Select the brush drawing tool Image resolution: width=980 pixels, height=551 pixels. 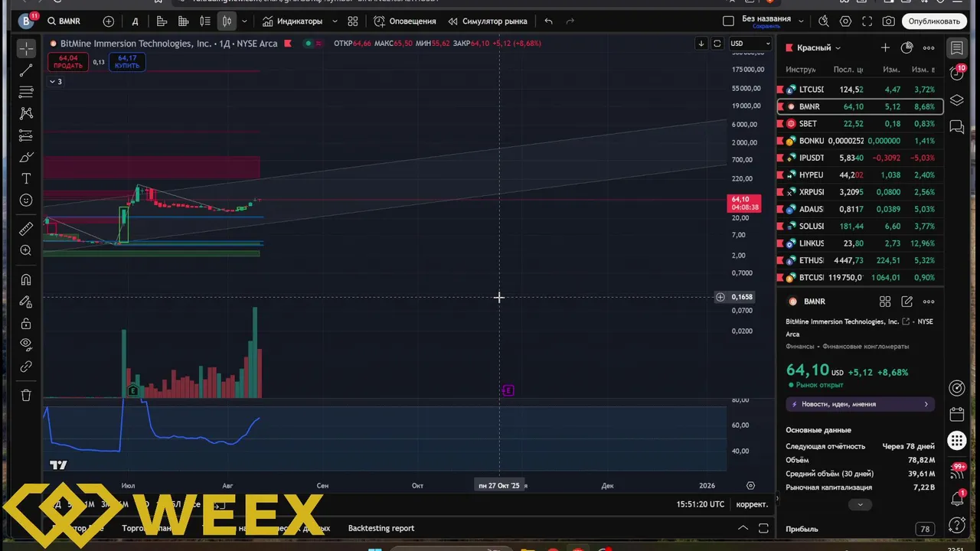pyautogui.click(x=26, y=157)
